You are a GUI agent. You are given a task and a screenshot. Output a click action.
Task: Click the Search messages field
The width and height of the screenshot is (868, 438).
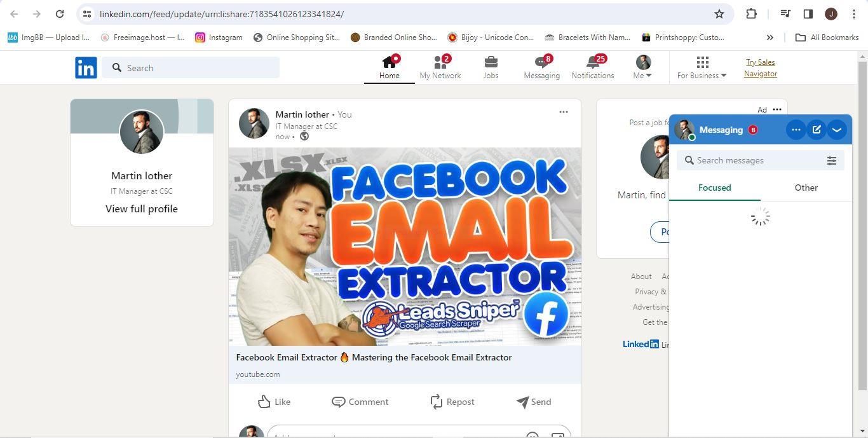(x=750, y=160)
